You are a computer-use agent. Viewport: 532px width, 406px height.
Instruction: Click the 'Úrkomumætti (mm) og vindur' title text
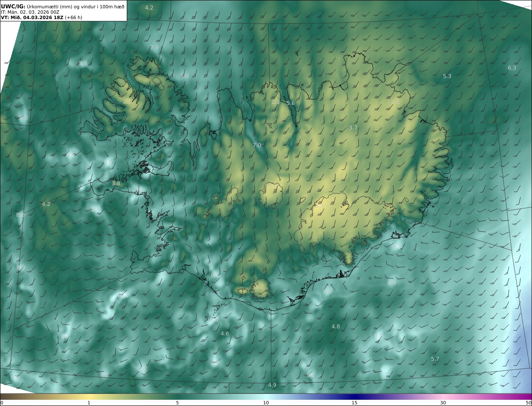[x=64, y=7]
